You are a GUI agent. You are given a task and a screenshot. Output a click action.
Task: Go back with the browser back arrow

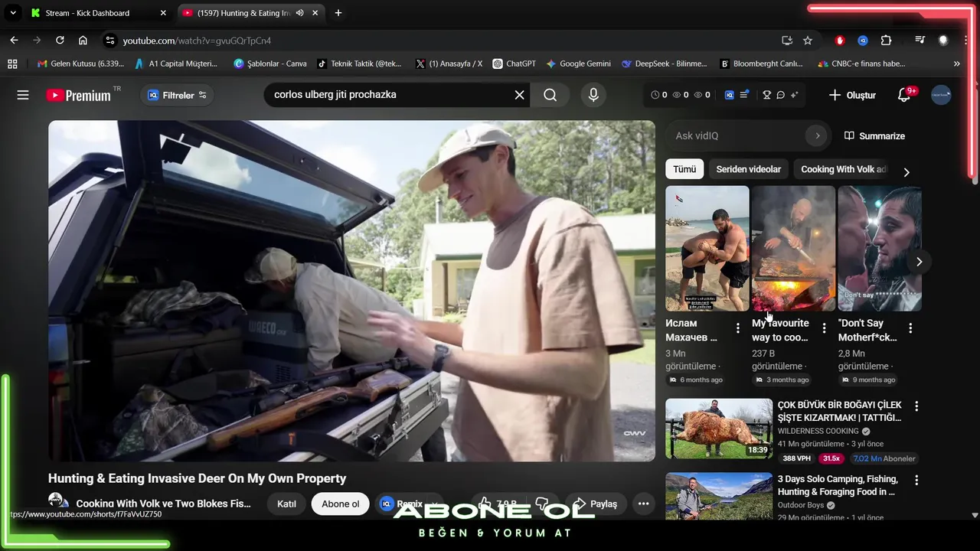tap(14, 40)
